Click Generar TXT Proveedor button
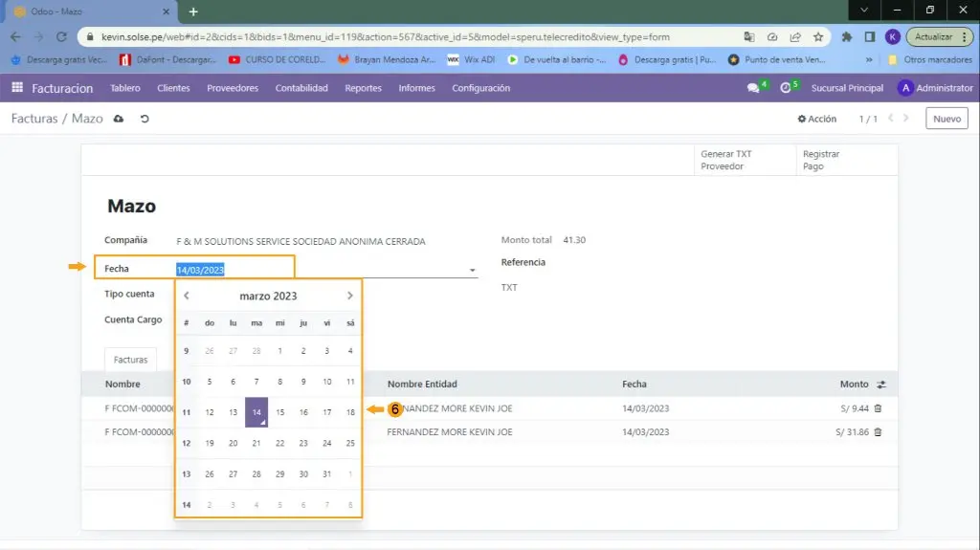 pyautogui.click(x=727, y=160)
